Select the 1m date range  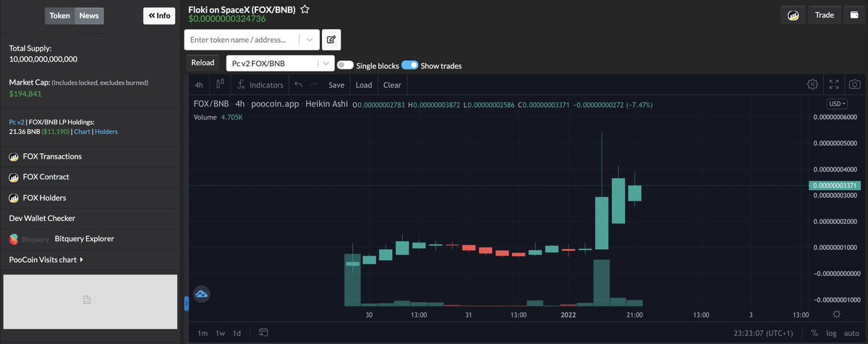[x=203, y=332]
